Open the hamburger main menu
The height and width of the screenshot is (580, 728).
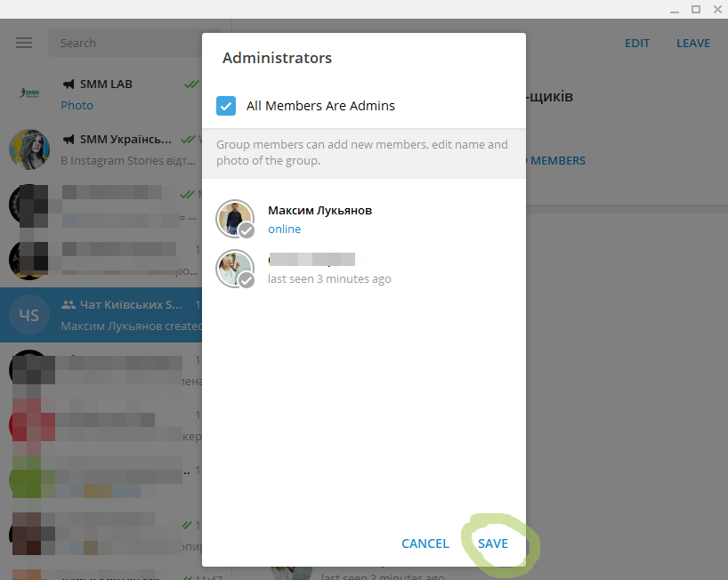click(24, 43)
